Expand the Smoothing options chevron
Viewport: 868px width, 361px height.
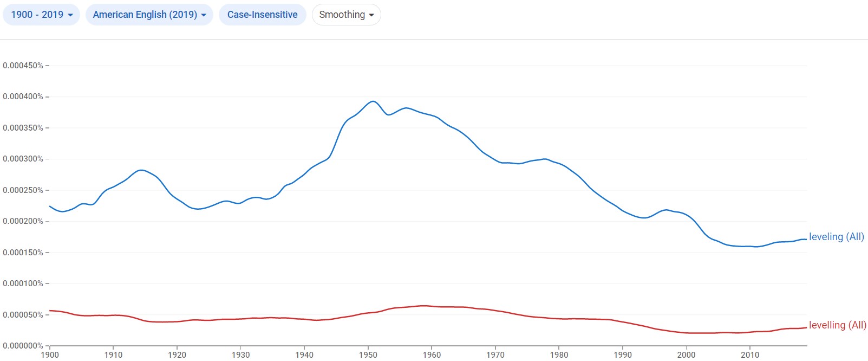click(x=371, y=16)
